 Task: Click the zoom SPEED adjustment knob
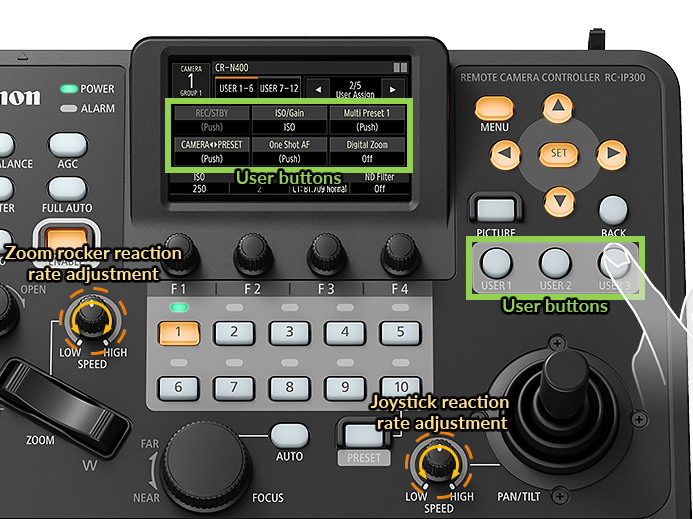pos(92,319)
